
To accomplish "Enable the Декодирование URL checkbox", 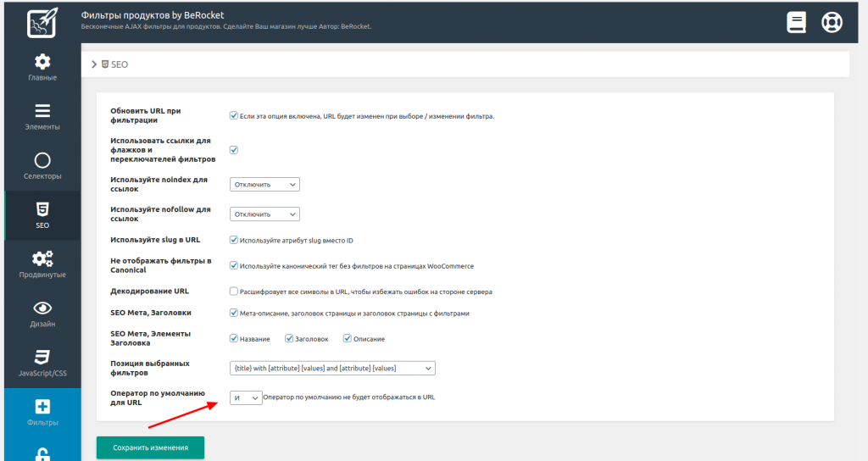I will pyautogui.click(x=234, y=291).
